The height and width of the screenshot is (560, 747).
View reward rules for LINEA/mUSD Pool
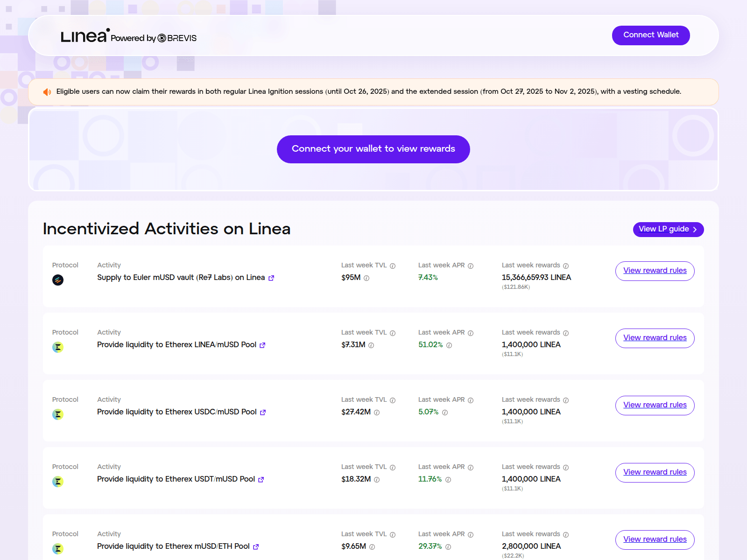[x=655, y=338]
